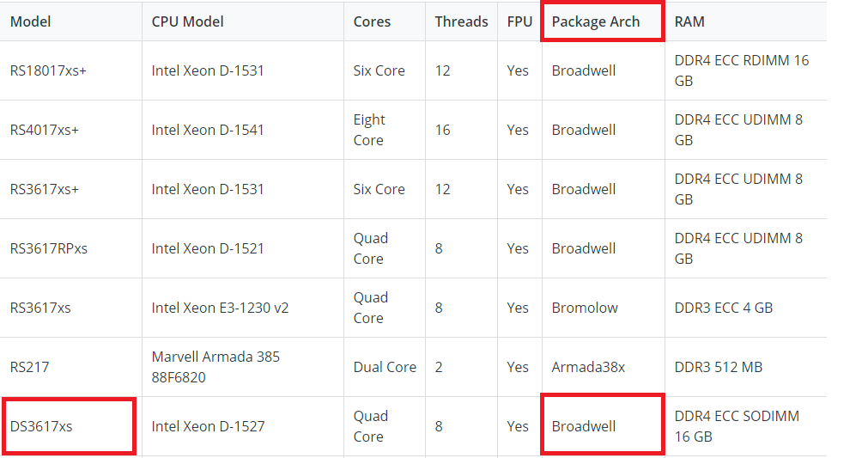This screenshot has width=868, height=458.
Task: Click the Package Arch column header
Action: point(596,21)
